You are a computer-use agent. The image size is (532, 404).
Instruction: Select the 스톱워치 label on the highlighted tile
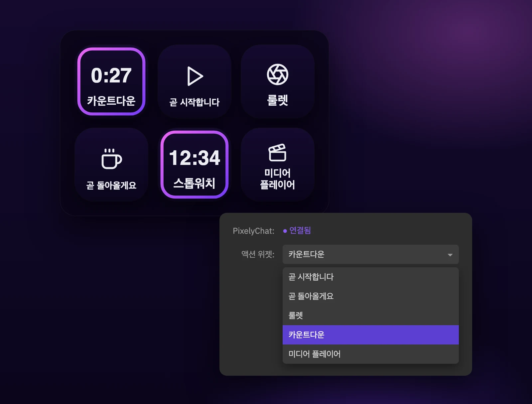pyautogui.click(x=195, y=183)
